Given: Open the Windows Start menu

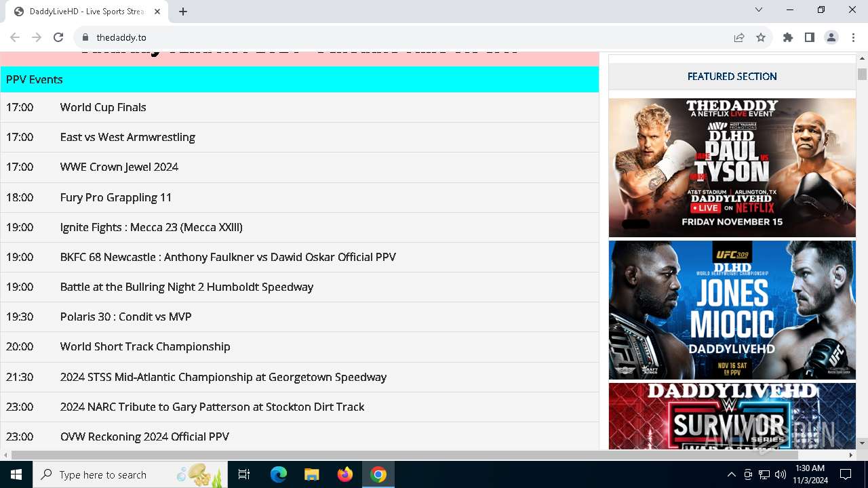Looking at the screenshot, I should [16, 474].
